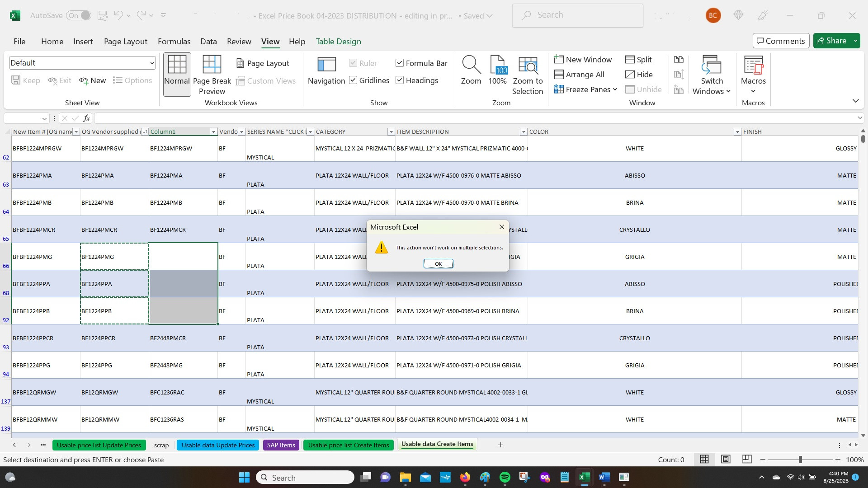Toggle the Formula Bar checkbox
Image resolution: width=868 pixels, height=488 pixels.
tap(400, 63)
